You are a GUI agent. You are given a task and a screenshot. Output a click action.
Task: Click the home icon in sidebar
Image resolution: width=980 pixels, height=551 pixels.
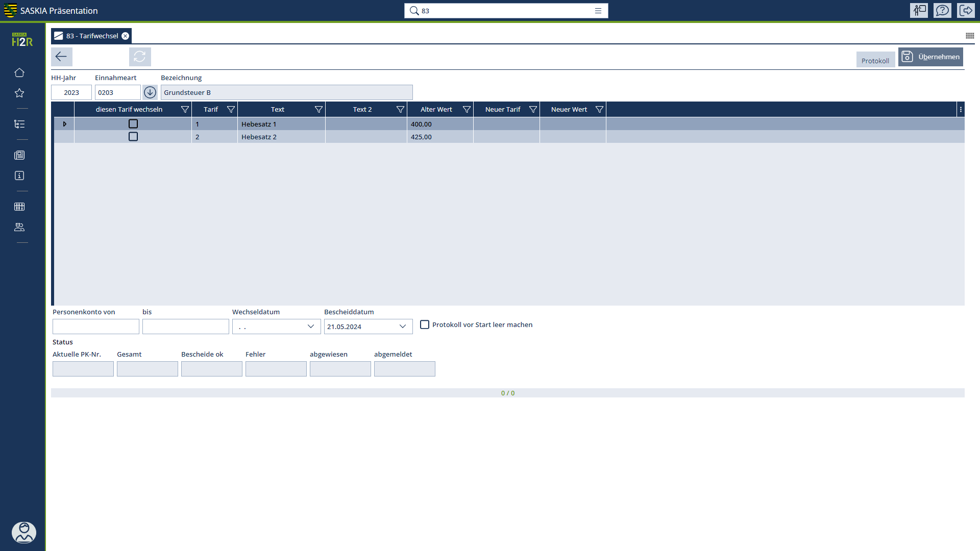click(19, 72)
